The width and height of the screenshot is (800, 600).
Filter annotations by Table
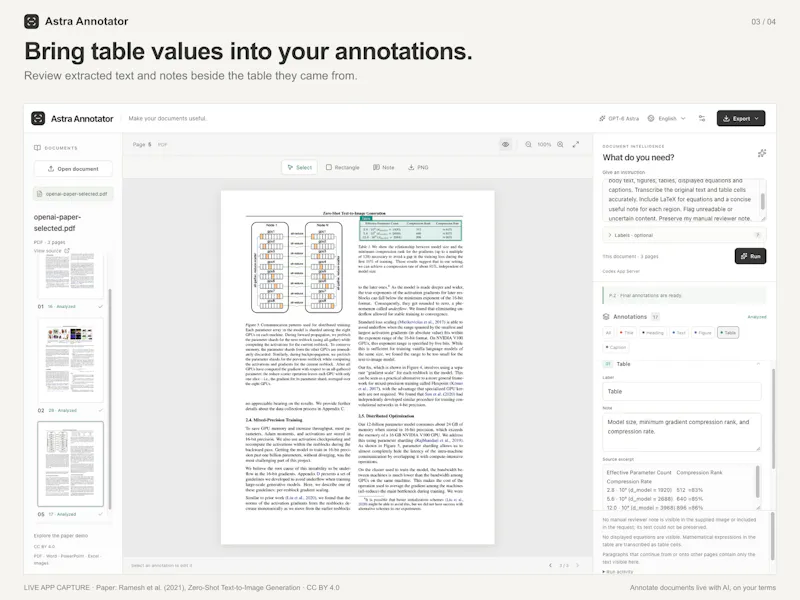coord(728,333)
